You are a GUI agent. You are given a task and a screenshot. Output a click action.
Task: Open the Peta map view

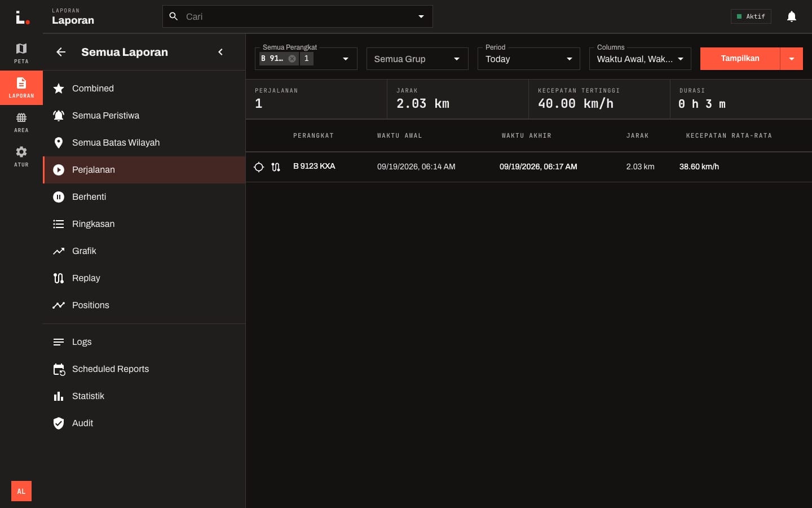pyautogui.click(x=21, y=53)
